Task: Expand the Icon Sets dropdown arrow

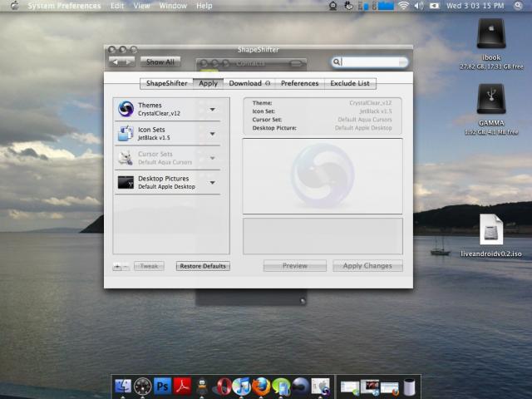Action: pyautogui.click(x=213, y=134)
